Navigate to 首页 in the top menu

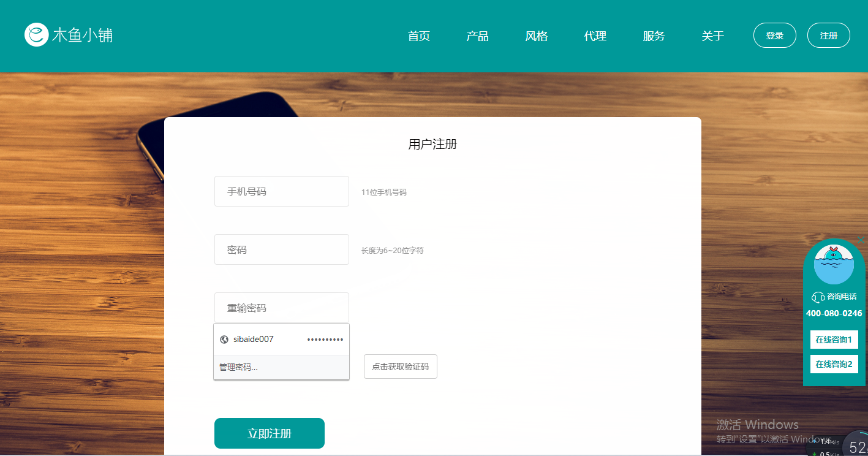(x=419, y=36)
